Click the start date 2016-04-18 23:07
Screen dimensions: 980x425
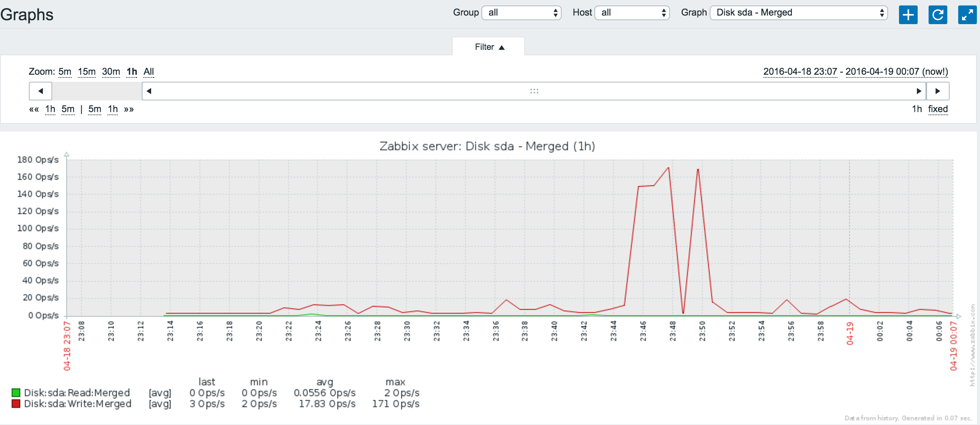pyautogui.click(x=800, y=72)
